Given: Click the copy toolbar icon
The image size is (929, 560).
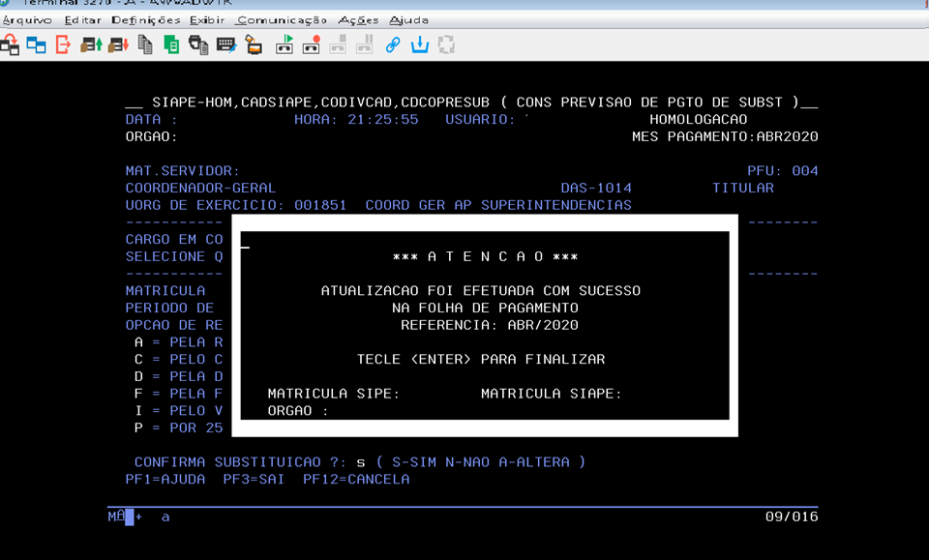Looking at the screenshot, I should coord(145,44).
